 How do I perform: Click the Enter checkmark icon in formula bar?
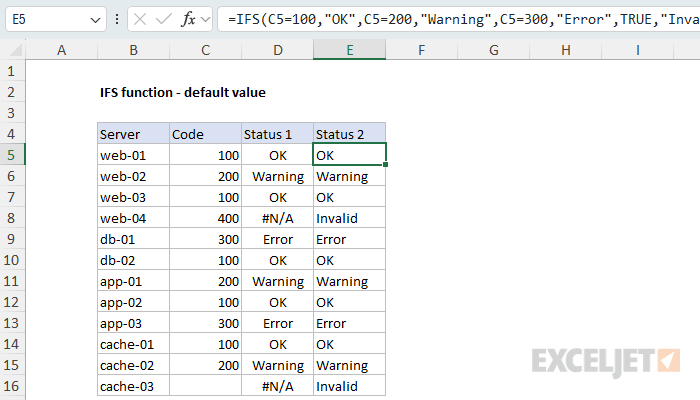[x=164, y=19]
